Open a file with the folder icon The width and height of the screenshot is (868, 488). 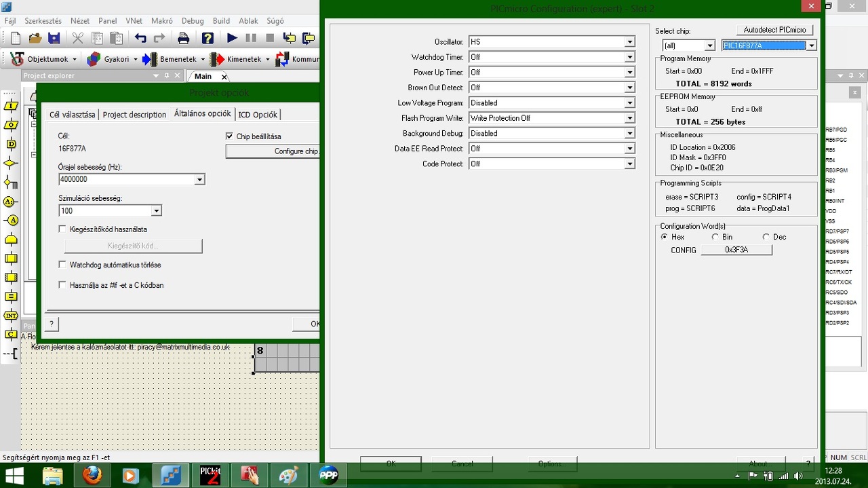(35, 39)
